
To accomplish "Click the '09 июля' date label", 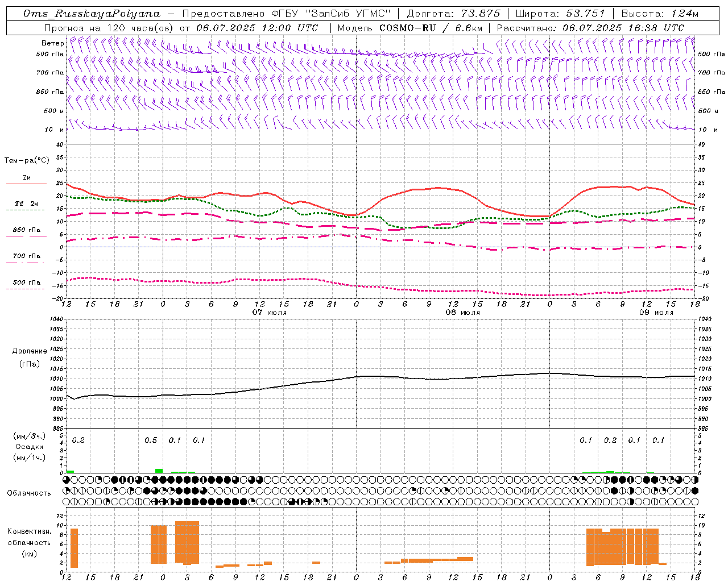I will [656, 313].
